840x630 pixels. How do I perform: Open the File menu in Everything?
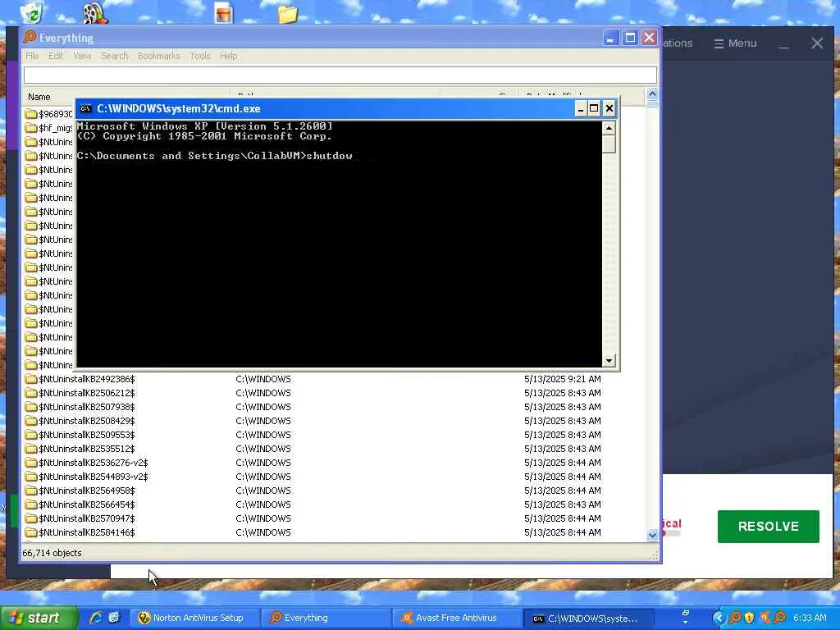pyautogui.click(x=32, y=56)
